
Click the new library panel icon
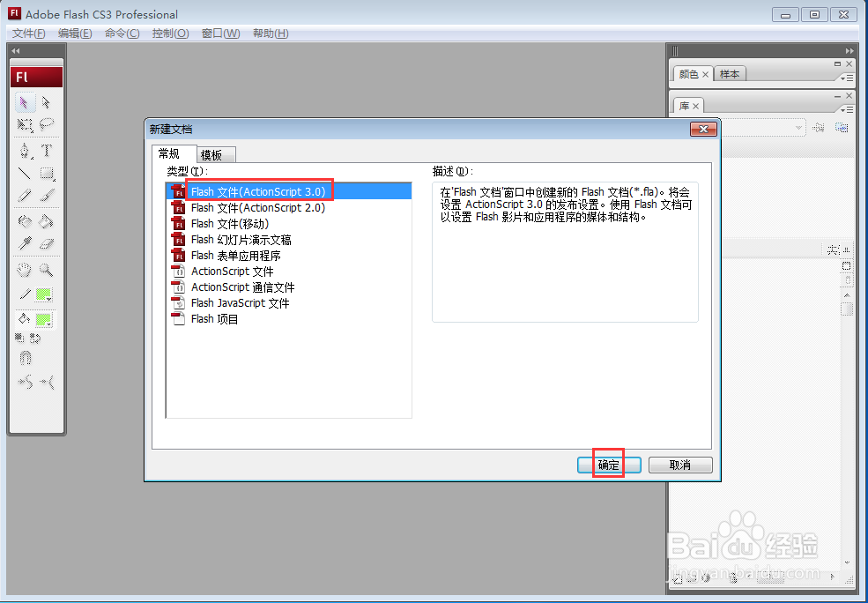[x=842, y=128]
